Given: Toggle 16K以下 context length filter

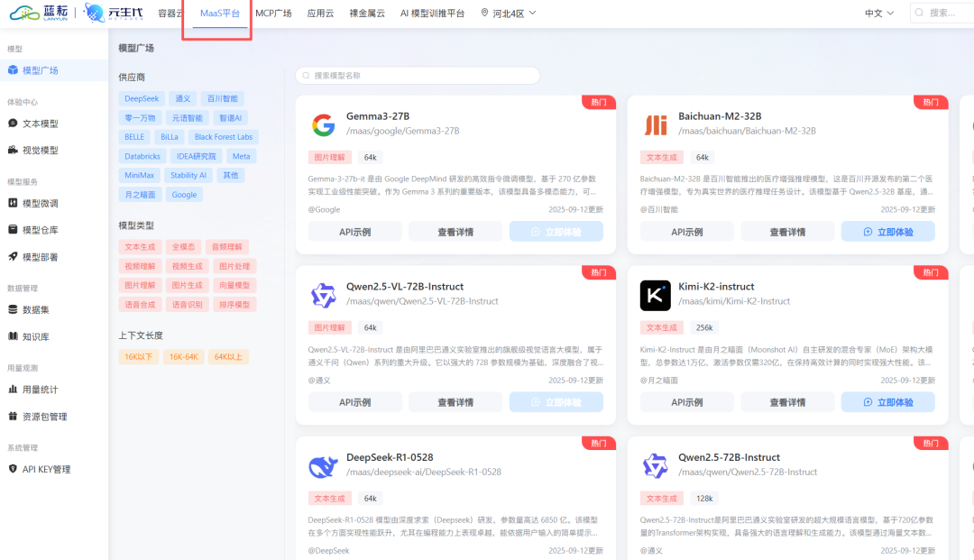Looking at the screenshot, I should coord(138,357).
